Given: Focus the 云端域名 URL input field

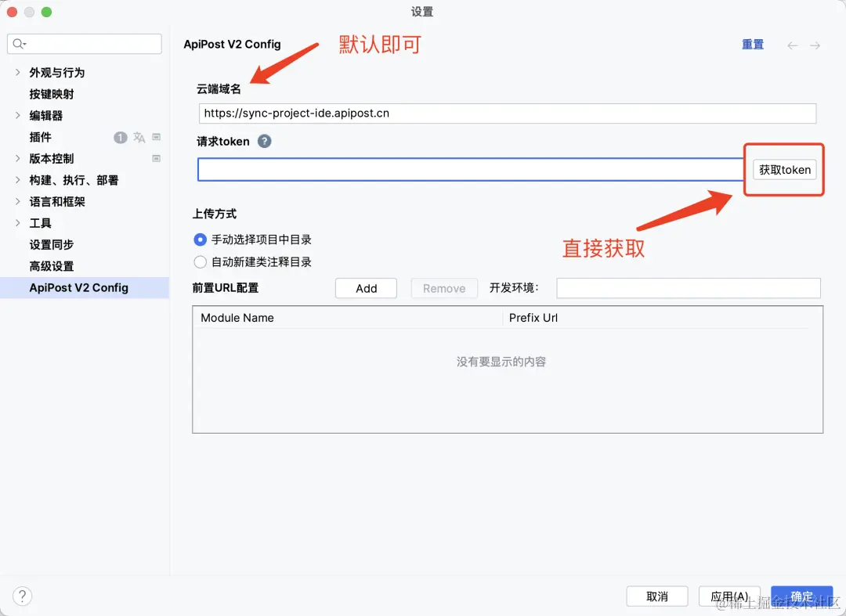Looking at the screenshot, I should [x=507, y=113].
